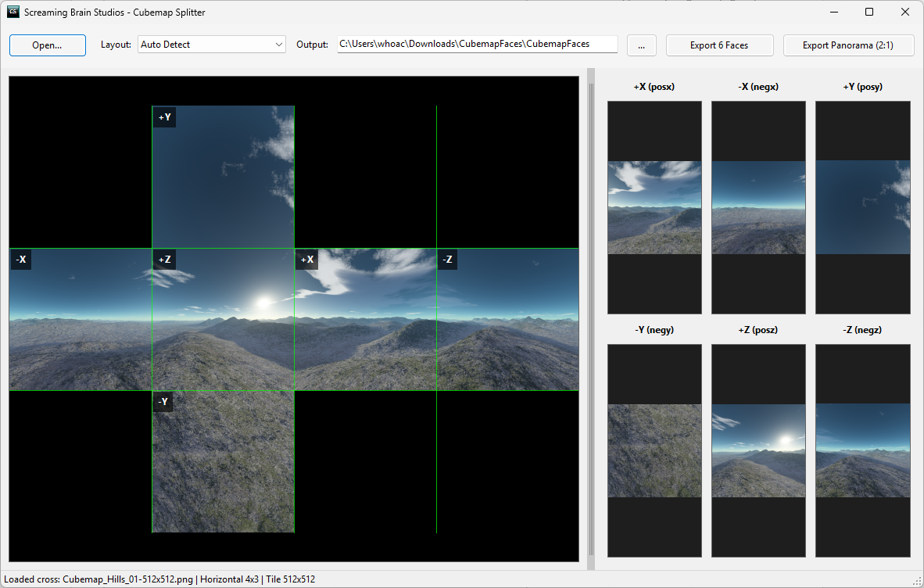Click the Output path text field
The image size is (924, 588).
[477, 45]
